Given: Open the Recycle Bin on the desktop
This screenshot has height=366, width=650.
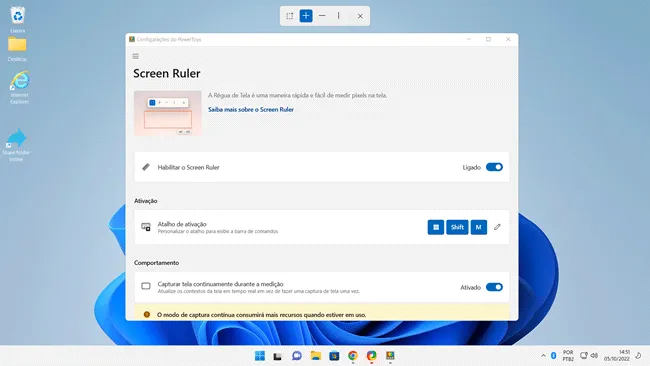Looking at the screenshot, I should [x=17, y=19].
